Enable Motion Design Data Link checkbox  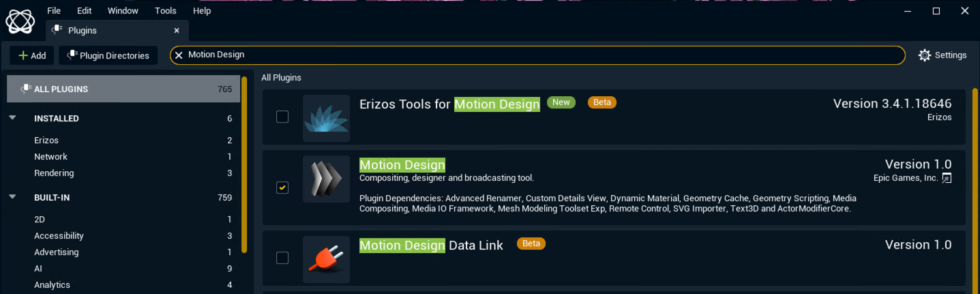click(x=282, y=258)
